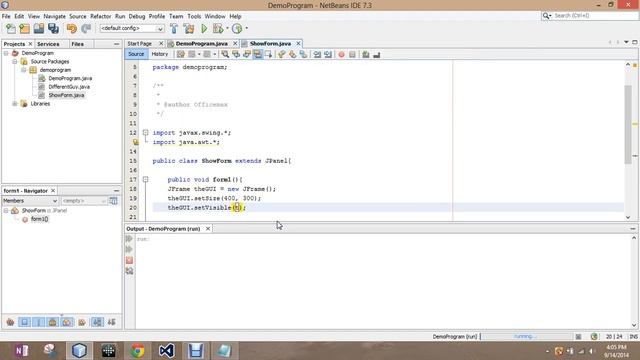Stop the running program with the red Output icon
Screen dimensions: 640x360
(129, 260)
